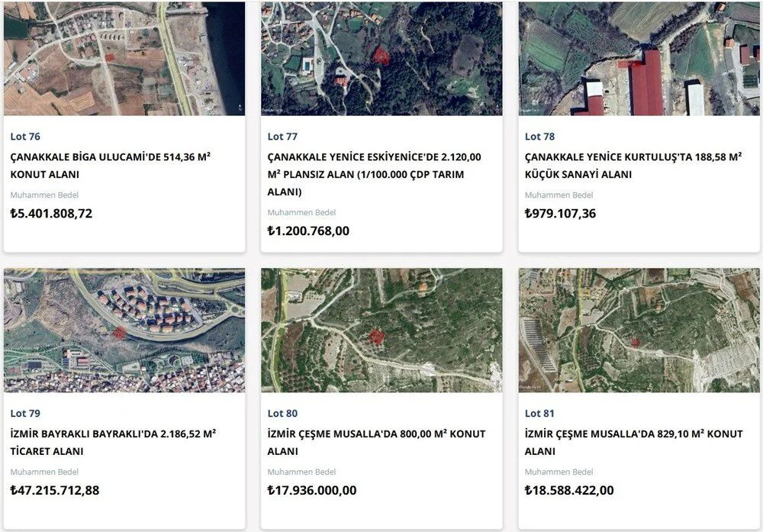Click the ₺47.215.712,88 price on Lot 79
763x532 pixels.
55,490
